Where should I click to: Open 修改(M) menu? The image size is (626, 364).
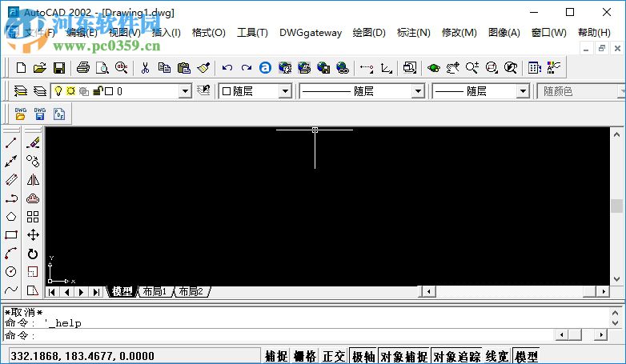[x=459, y=33]
